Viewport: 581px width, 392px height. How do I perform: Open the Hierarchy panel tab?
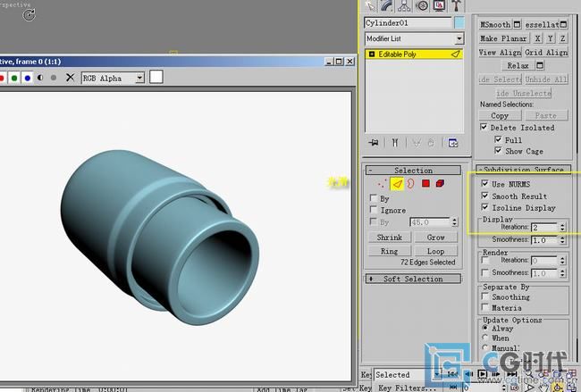pos(404,5)
